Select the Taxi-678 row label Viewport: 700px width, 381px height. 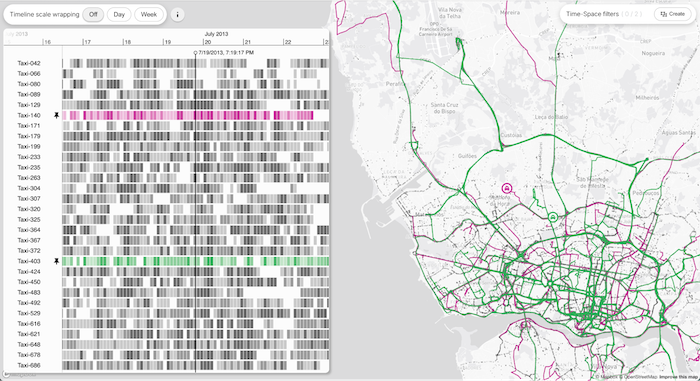(29, 355)
